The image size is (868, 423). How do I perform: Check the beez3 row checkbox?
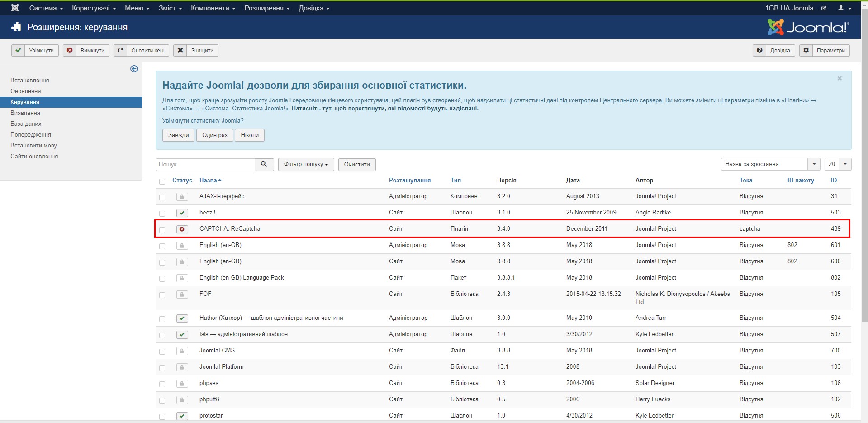click(162, 214)
